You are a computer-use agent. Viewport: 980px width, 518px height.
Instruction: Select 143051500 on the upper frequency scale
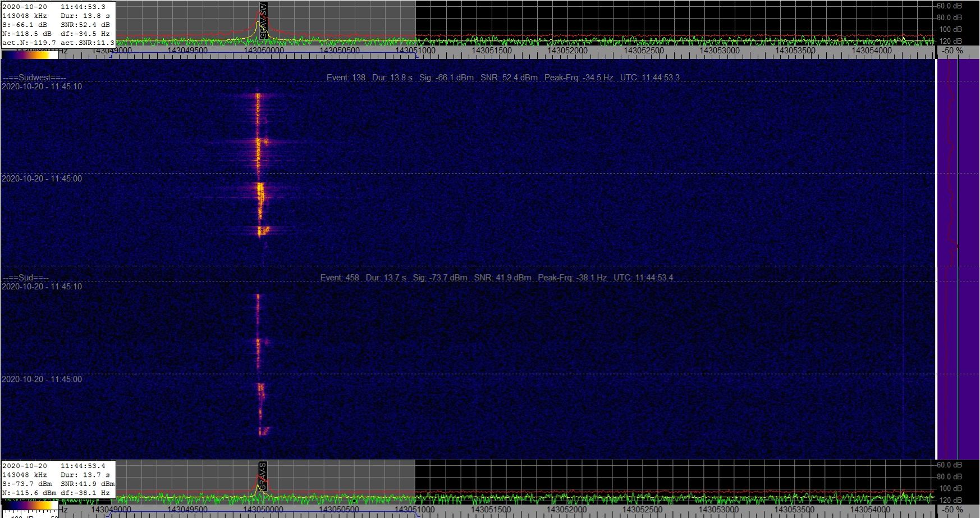click(492, 51)
